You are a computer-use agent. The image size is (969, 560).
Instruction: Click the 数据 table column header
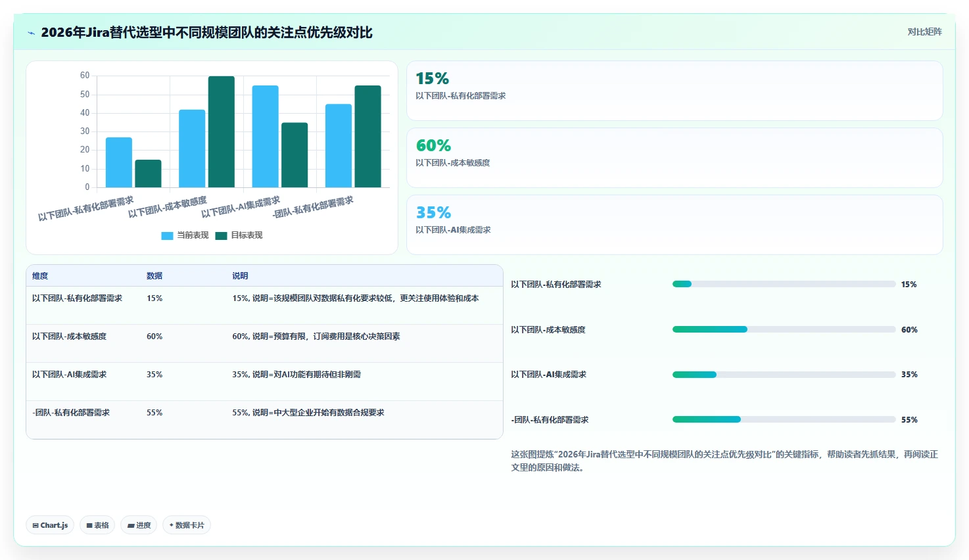(x=154, y=276)
